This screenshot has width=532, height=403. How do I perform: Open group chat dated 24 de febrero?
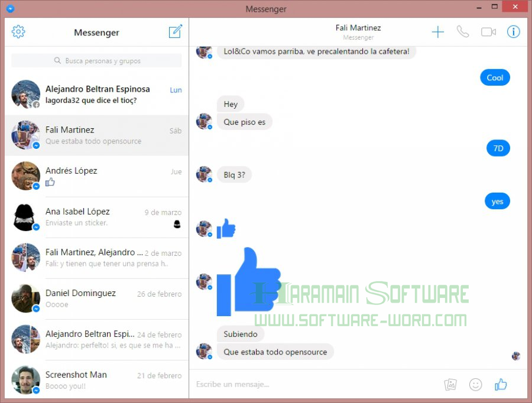click(97, 339)
